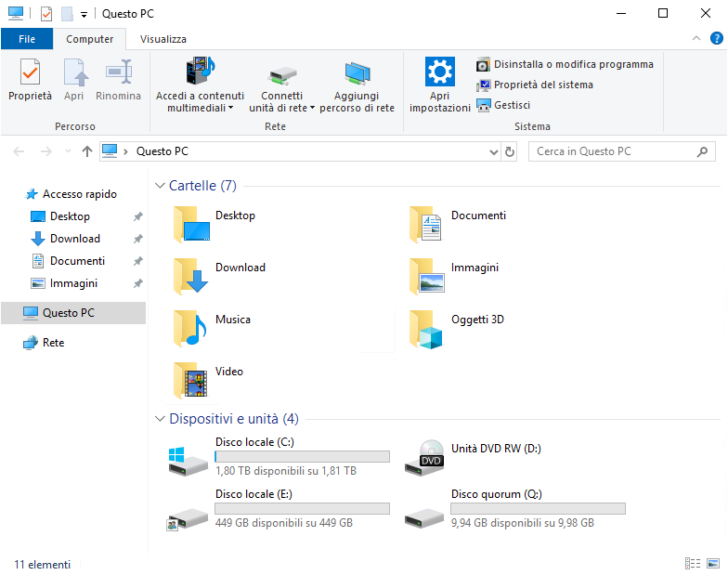Image resolution: width=728 pixels, height=575 pixels.
Task: Click Disco quorum (Q:) usage bar
Action: (x=539, y=509)
